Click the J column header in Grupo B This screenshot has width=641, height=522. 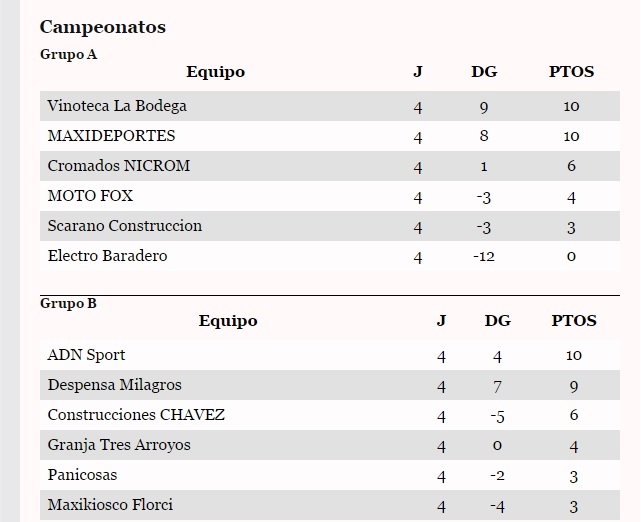[441, 321]
